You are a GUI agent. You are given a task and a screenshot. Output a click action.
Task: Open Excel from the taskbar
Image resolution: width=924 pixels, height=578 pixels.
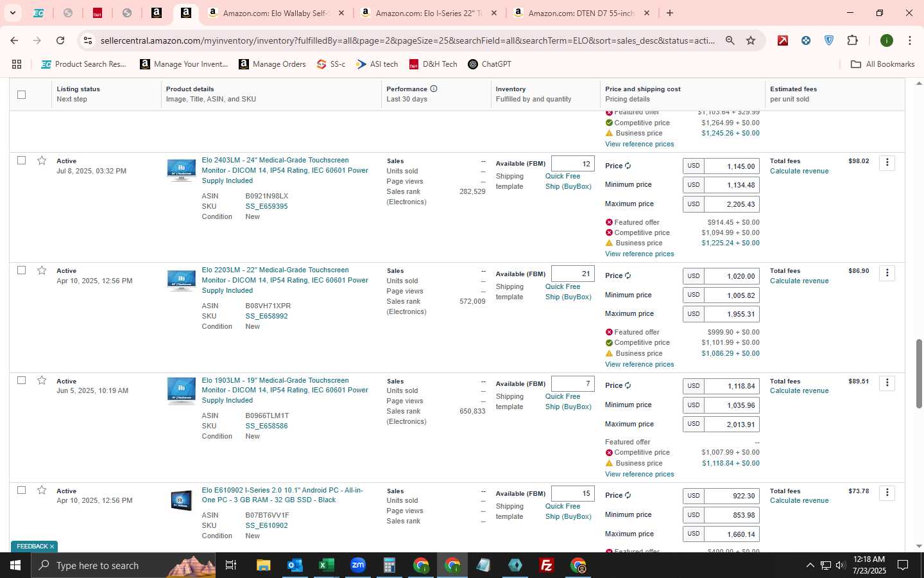[x=326, y=565]
